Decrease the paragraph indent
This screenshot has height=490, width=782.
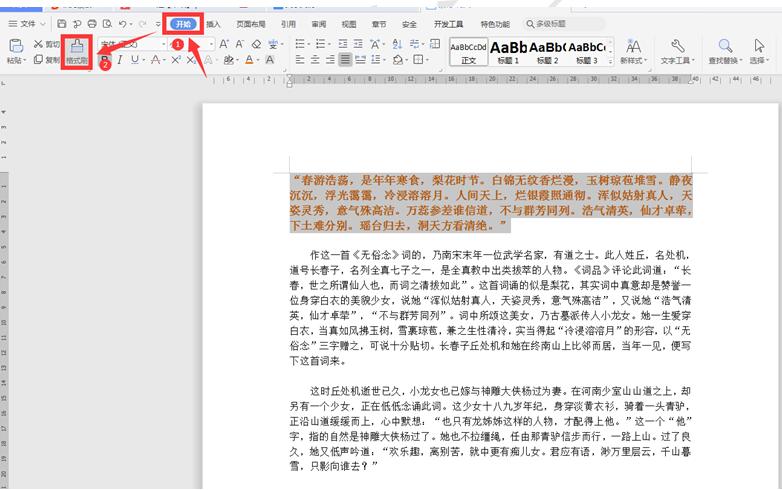pos(343,44)
